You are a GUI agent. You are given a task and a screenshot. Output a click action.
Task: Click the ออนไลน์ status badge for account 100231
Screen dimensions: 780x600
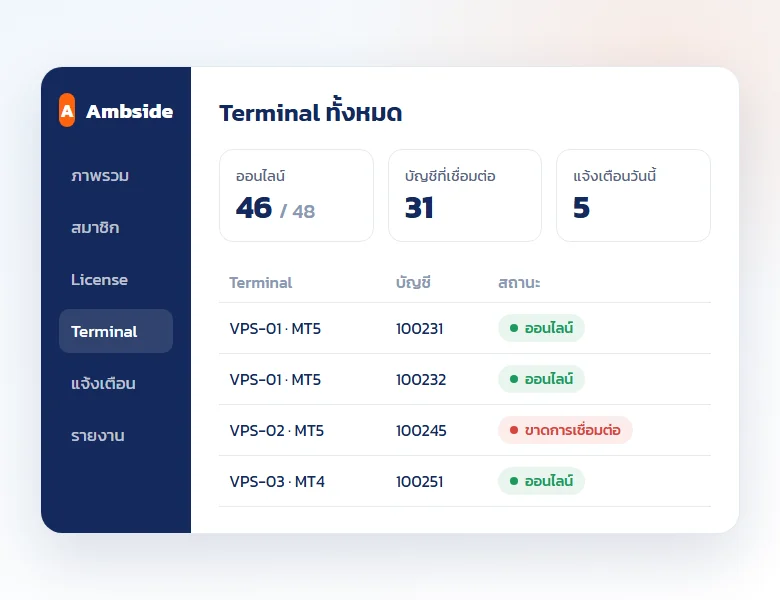(x=541, y=328)
